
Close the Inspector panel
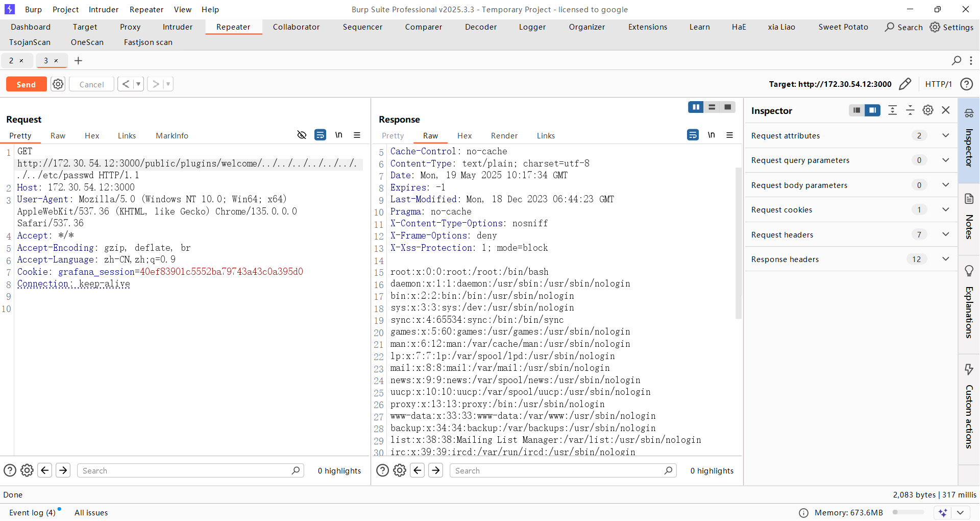946,110
